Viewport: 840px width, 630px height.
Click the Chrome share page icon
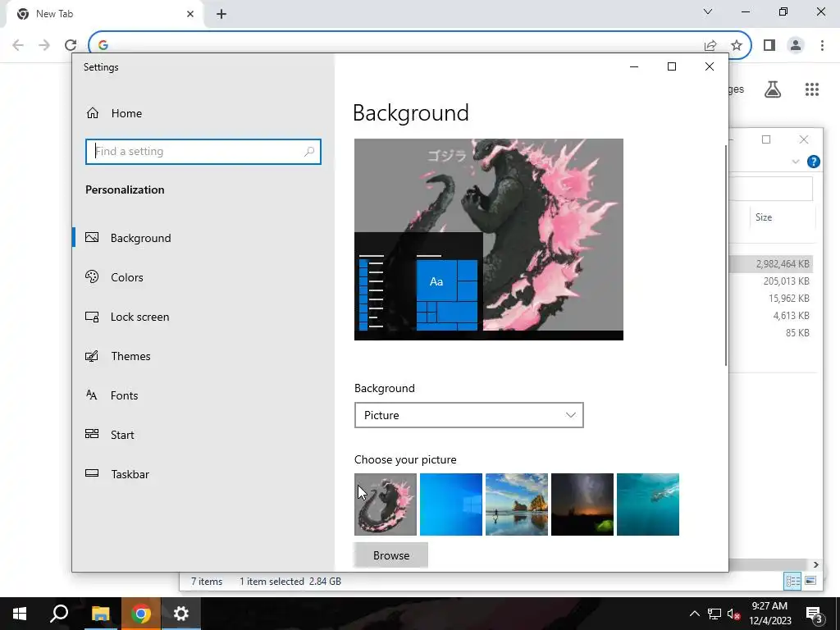(x=710, y=46)
